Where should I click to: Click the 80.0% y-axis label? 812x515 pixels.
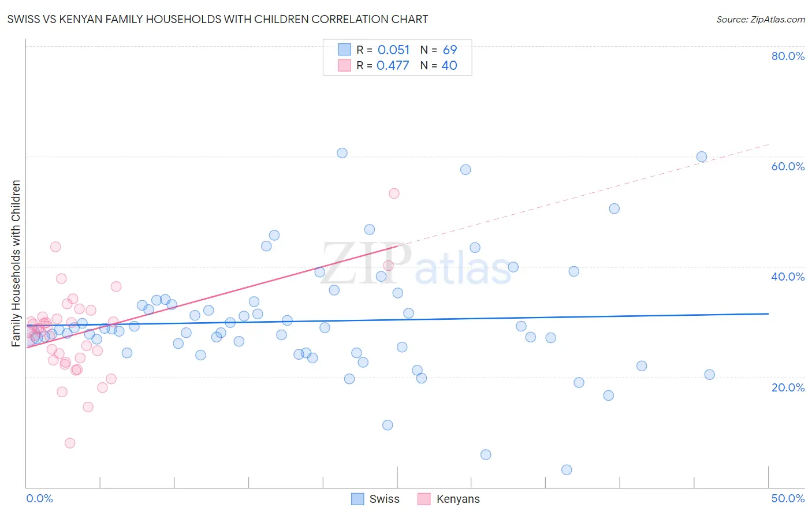click(x=788, y=56)
